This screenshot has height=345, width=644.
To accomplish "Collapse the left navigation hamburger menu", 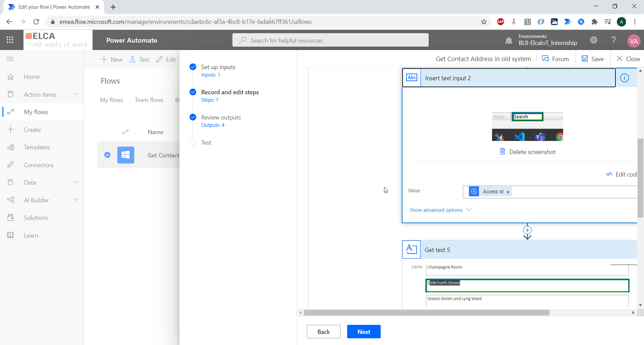I will tap(10, 59).
